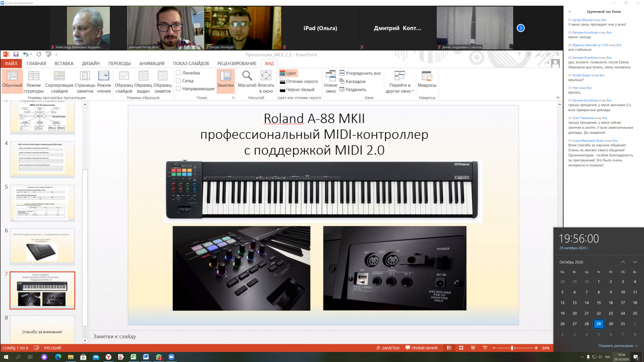Open the Показ group dialog launcher

[x=233, y=98]
